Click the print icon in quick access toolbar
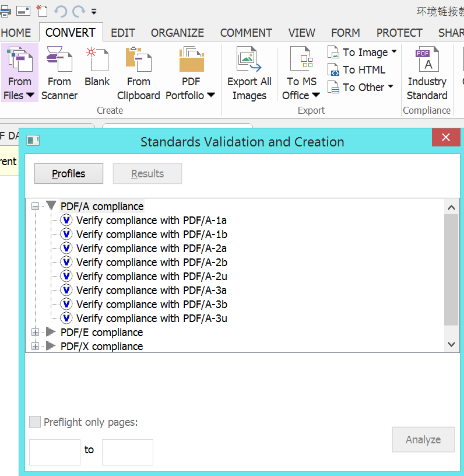464x476 pixels. [5, 12]
